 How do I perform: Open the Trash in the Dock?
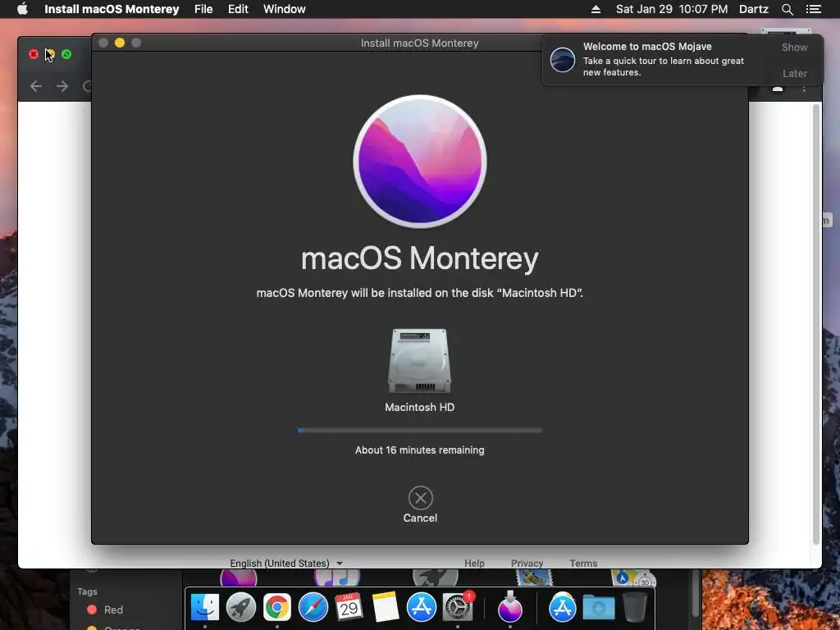(x=634, y=607)
